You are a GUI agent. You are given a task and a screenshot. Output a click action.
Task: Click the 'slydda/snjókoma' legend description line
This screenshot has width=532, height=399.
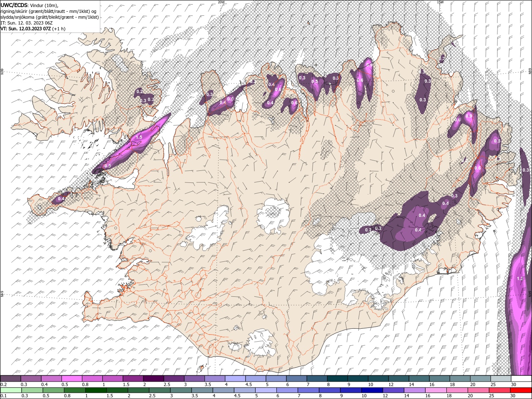tap(49, 17)
